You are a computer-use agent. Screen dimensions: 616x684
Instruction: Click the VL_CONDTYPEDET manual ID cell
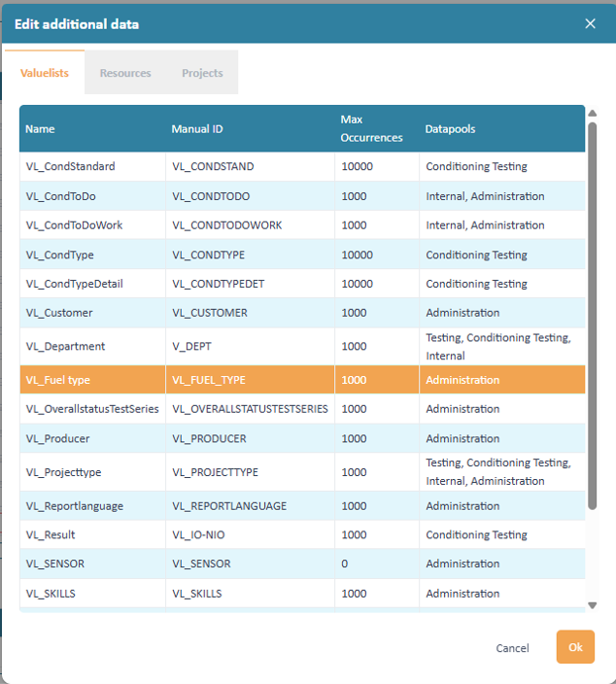click(250, 284)
